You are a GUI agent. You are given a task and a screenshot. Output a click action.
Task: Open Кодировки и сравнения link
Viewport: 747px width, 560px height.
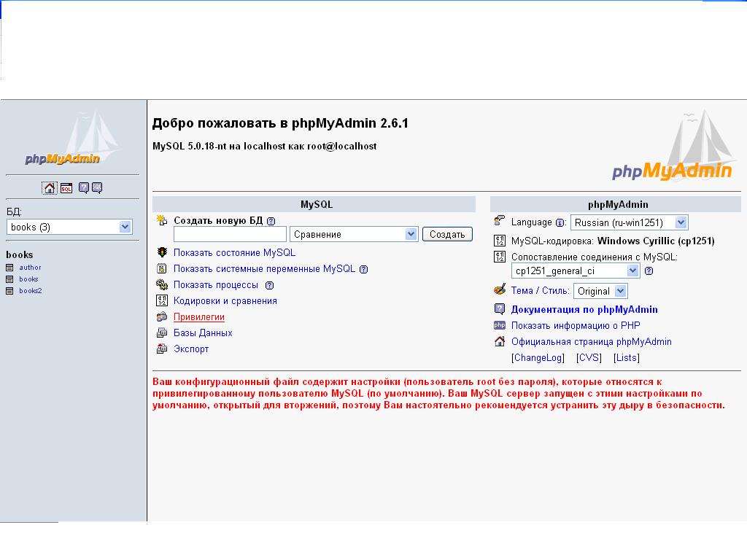pyautogui.click(x=225, y=301)
